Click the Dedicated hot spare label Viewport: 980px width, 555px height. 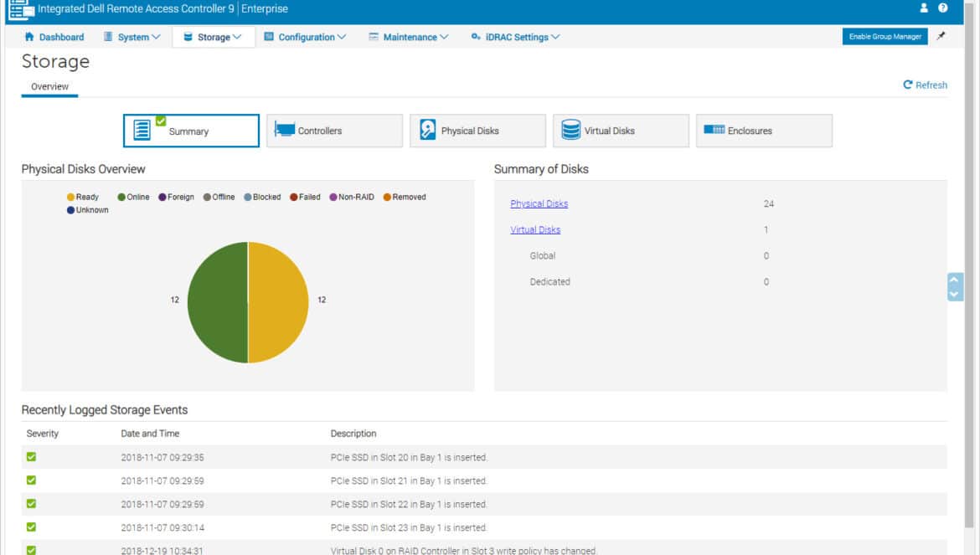pyautogui.click(x=550, y=281)
